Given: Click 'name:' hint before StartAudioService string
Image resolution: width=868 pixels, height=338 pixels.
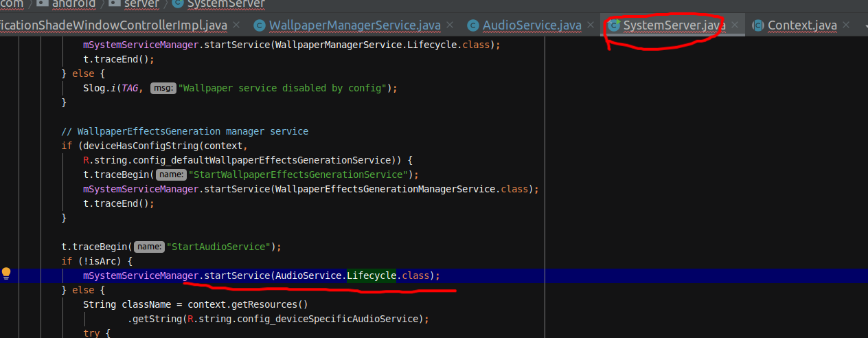Looking at the screenshot, I should (149, 247).
